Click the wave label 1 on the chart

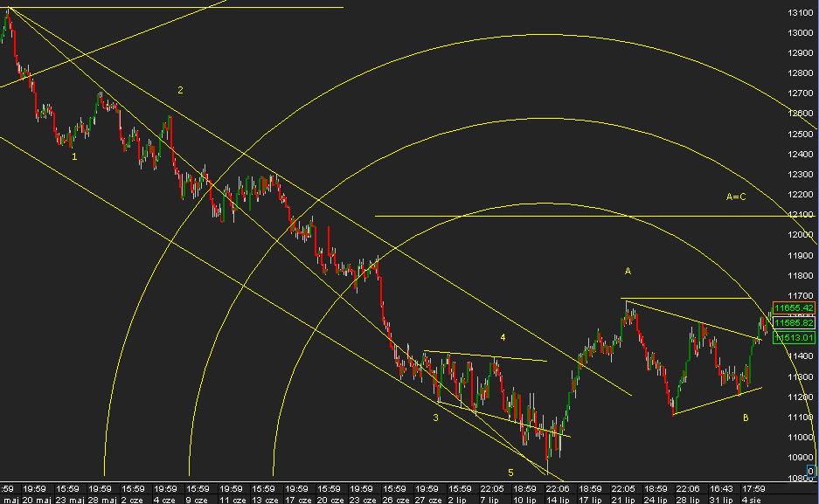74,156
